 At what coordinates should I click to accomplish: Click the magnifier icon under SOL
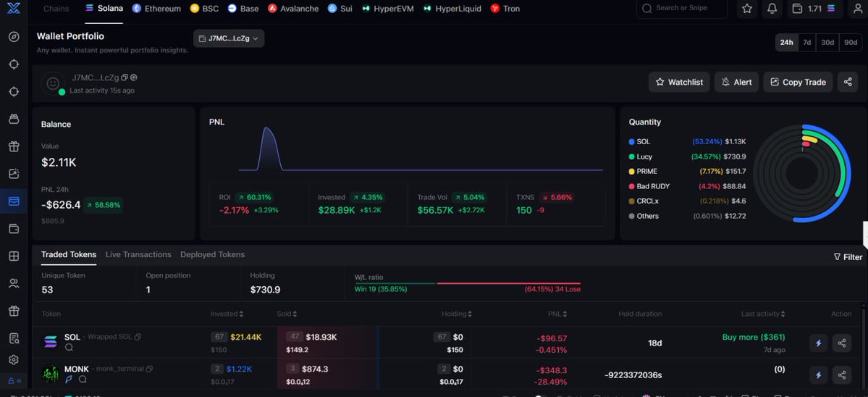coord(69,348)
